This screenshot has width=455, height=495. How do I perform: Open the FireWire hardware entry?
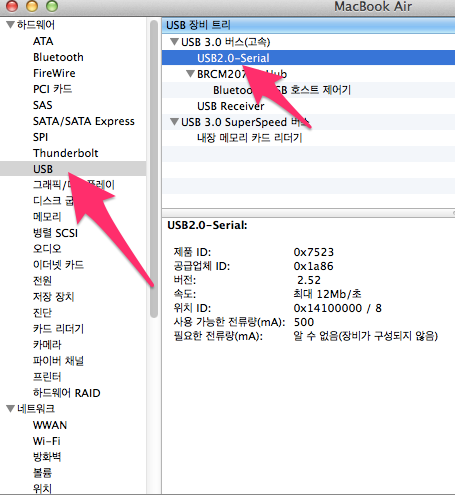54,73
